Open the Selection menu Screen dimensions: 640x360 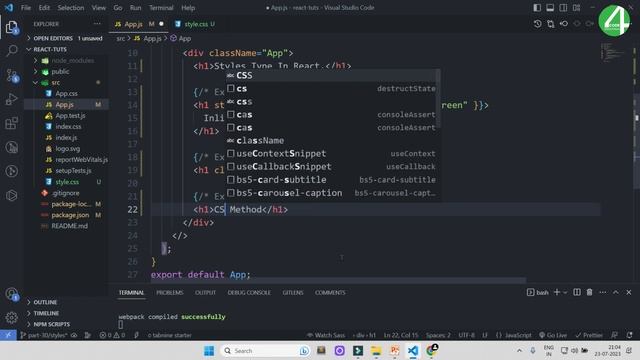click(x=71, y=8)
